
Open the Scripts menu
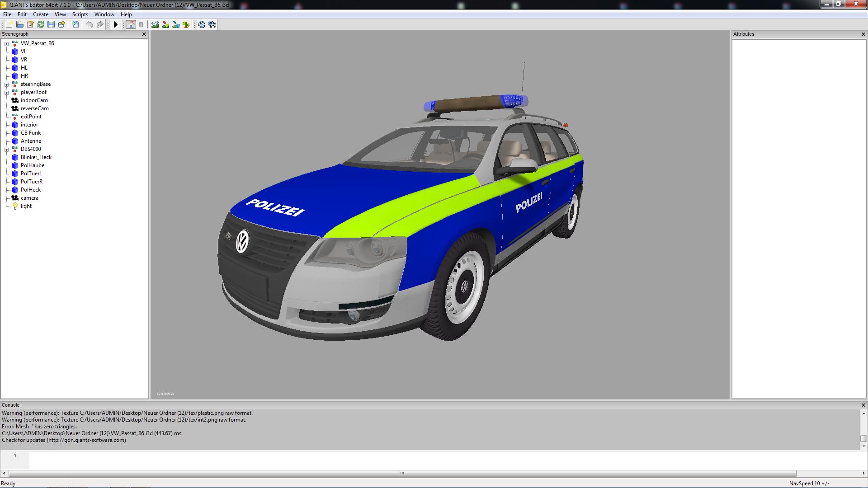(80, 14)
